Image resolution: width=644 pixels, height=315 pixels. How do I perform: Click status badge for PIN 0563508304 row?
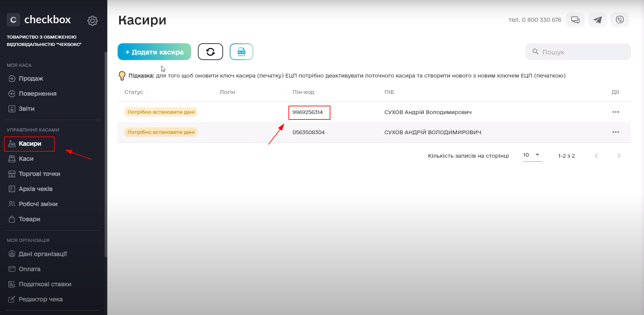point(161,132)
